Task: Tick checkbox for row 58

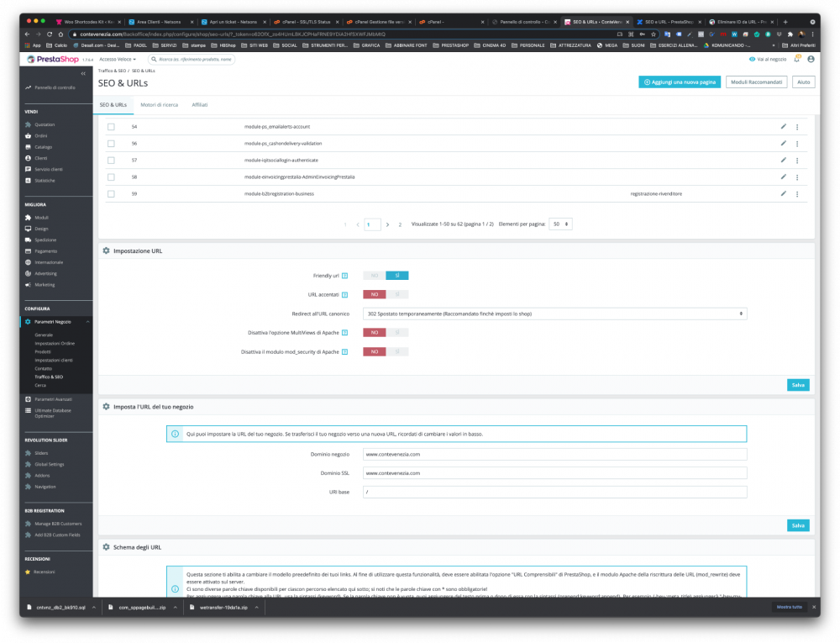Action: [111, 177]
